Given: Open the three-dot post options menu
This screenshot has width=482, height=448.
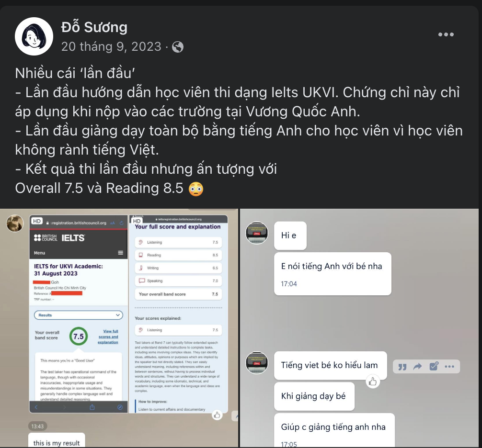Looking at the screenshot, I should click(x=446, y=34).
